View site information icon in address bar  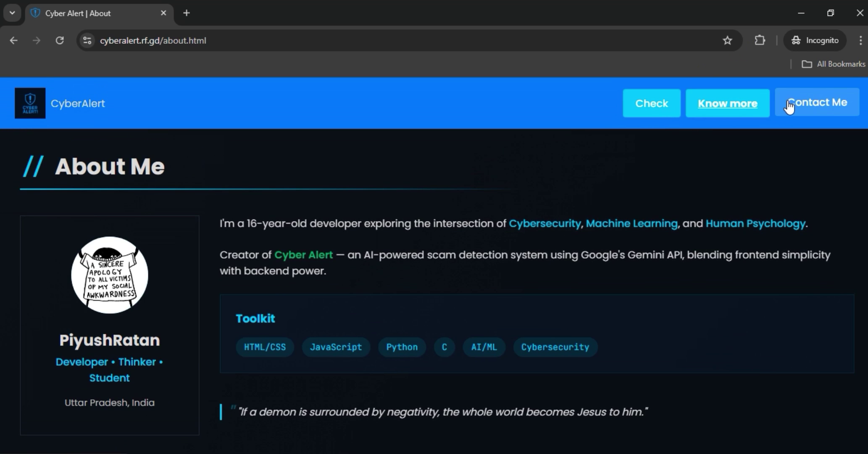[87, 40]
